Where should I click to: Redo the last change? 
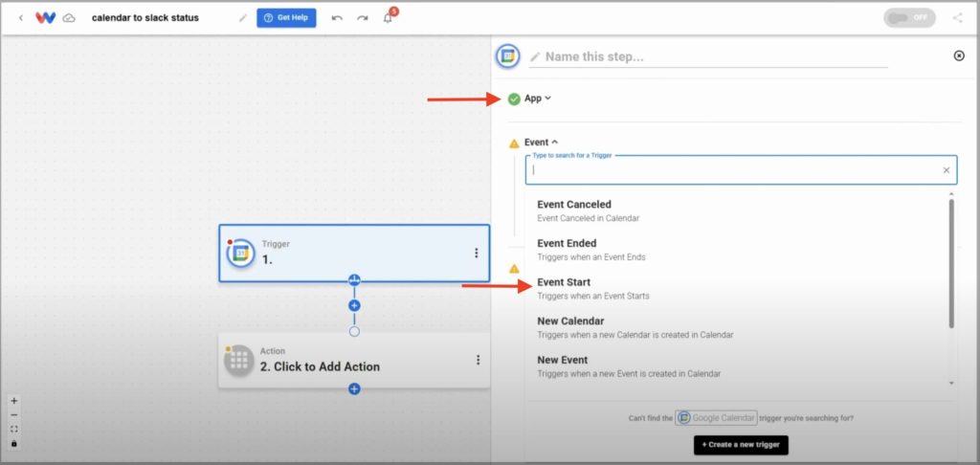363,18
